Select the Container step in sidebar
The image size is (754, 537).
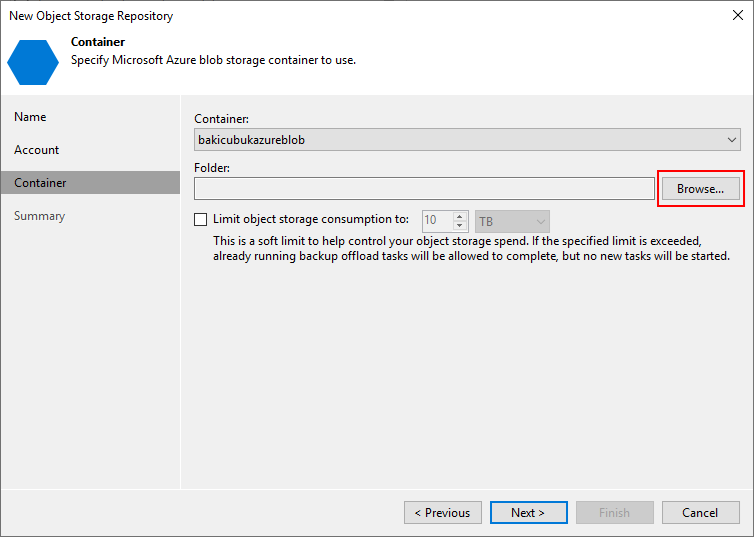(x=40, y=183)
